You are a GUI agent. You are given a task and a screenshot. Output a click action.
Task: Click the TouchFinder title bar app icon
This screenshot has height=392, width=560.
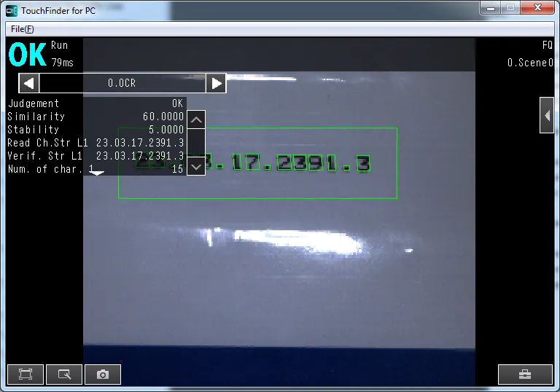tap(12, 11)
